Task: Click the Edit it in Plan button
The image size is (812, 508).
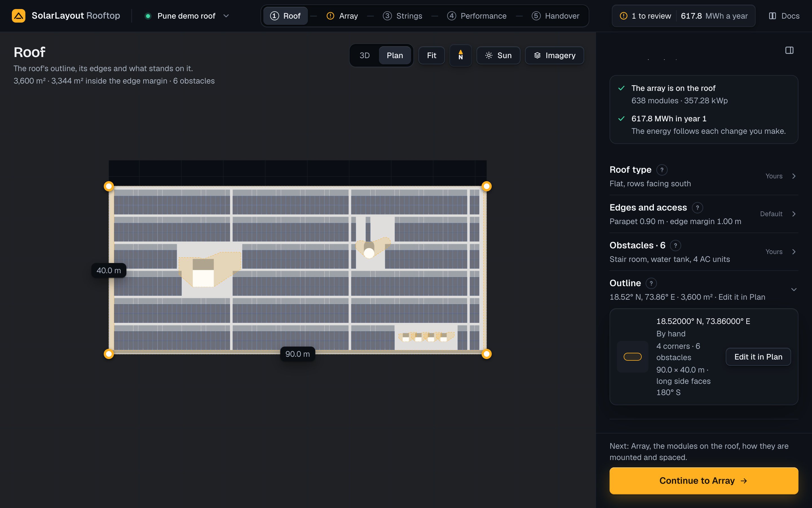Action: (x=758, y=357)
